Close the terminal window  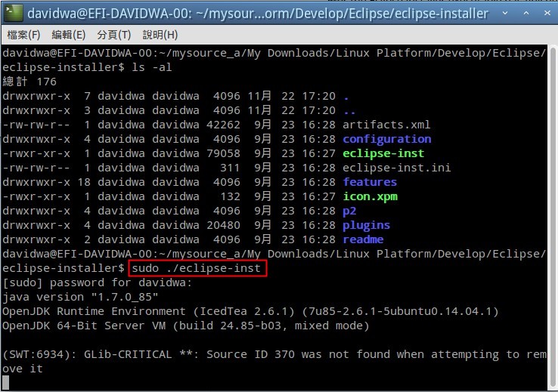click(x=547, y=13)
